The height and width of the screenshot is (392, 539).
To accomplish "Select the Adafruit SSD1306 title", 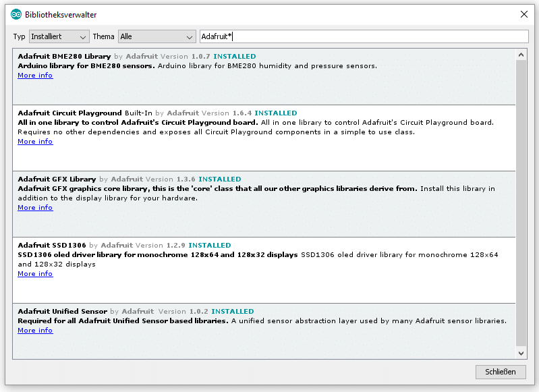I will click(x=52, y=245).
